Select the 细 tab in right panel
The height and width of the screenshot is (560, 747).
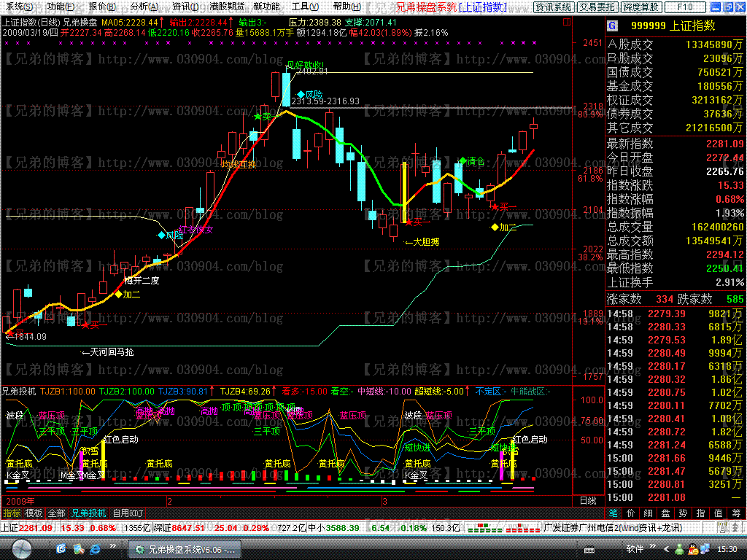coord(648,513)
